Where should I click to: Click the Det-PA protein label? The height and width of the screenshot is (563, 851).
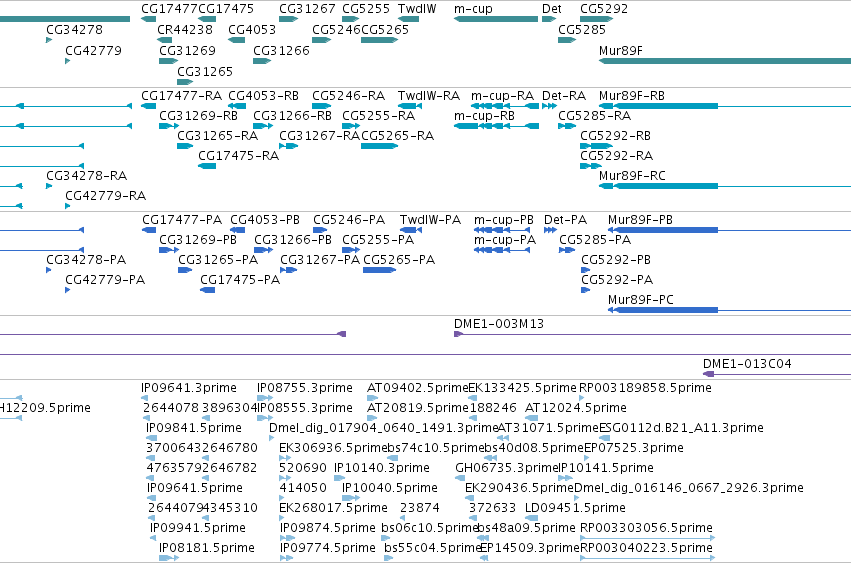(566, 220)
